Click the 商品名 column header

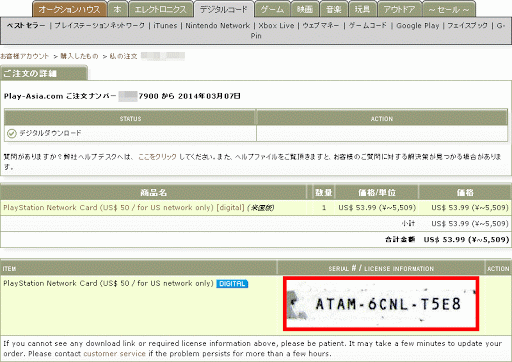point(153,192)
